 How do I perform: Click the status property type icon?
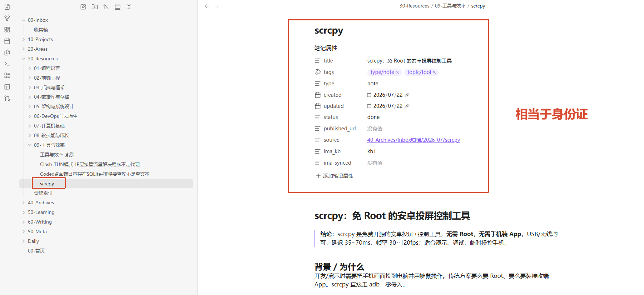[x=317, y=117]
